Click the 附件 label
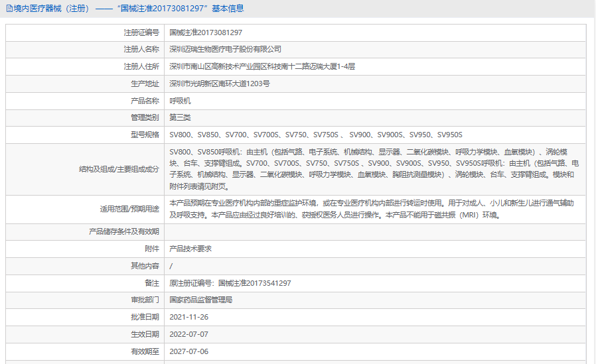 point(152,249)
